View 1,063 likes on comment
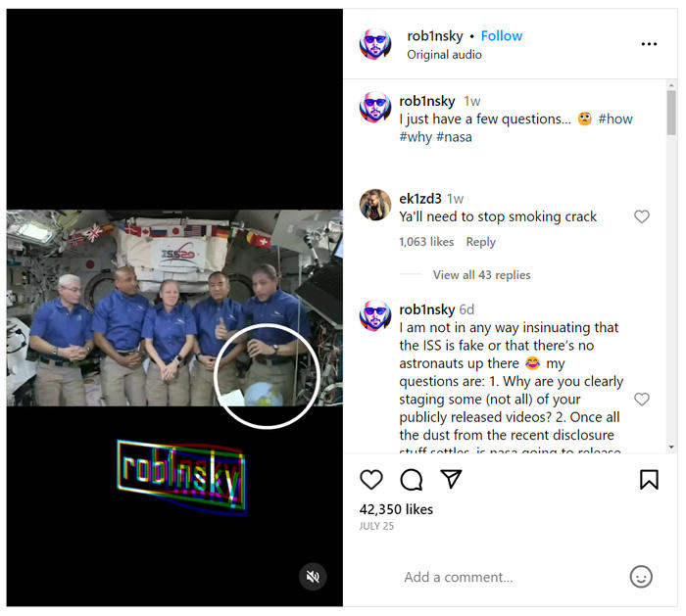Viewport: 686px width, 616px height. [426, 242]
